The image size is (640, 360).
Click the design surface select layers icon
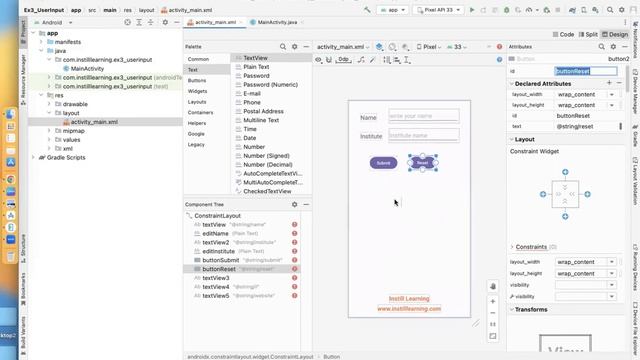pyautogui.click(x=379, y=47)
